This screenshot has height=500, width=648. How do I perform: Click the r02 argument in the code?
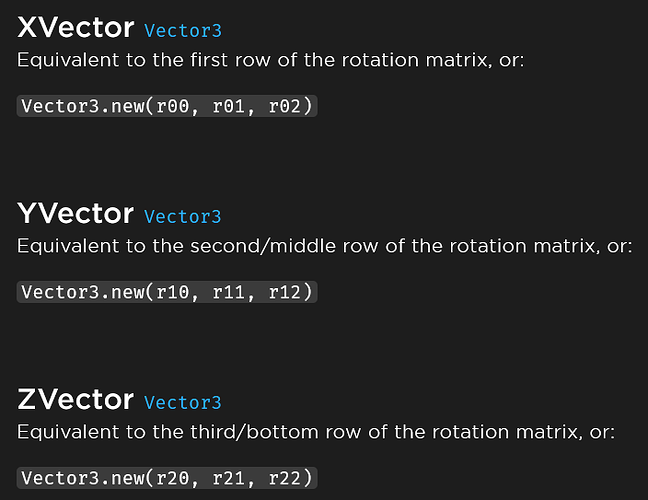click(x=285, y=106)
